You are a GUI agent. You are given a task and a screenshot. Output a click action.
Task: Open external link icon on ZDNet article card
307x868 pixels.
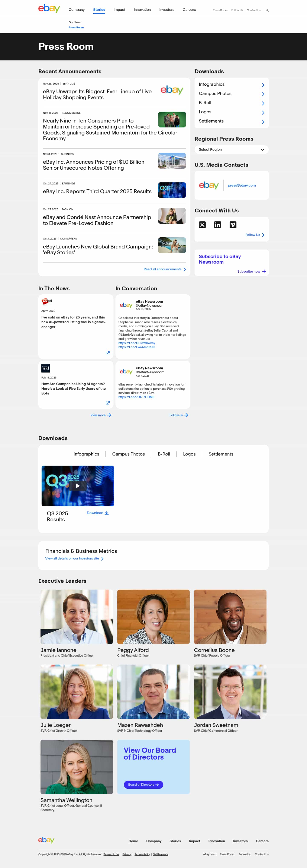pyautogui.click(x=108, y=354)
